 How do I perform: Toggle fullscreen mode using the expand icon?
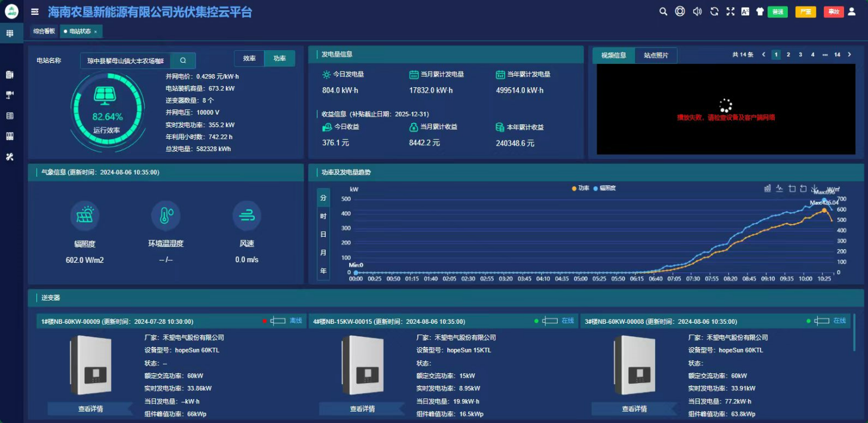coord(730,11)
